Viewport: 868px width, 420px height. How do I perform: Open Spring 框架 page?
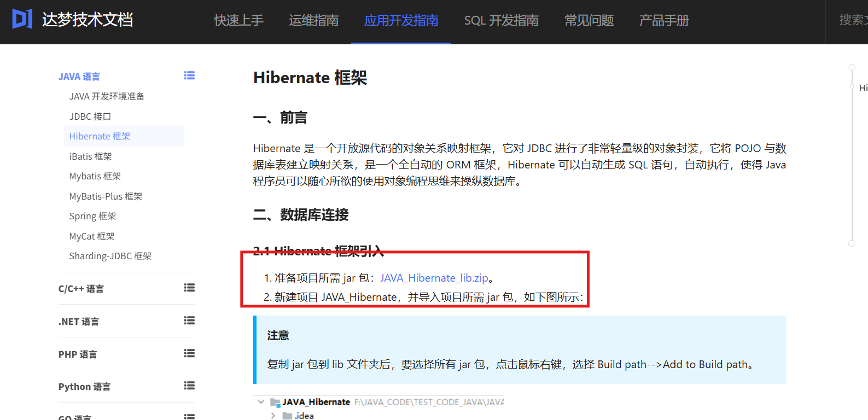click(x=92, y=216)
